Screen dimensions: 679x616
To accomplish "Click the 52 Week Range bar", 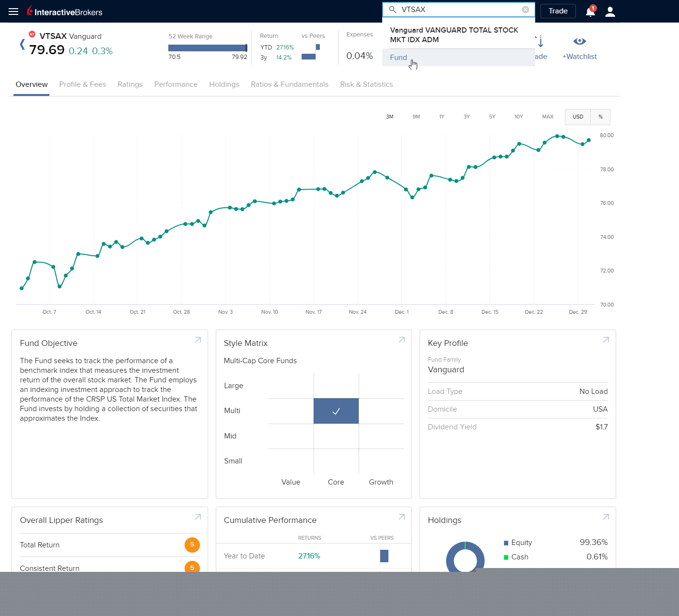I will click(x=208, y=48).
